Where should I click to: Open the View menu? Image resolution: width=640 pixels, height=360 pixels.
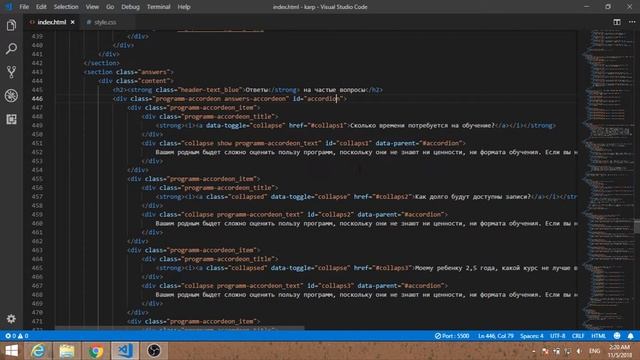coord(92,7)
